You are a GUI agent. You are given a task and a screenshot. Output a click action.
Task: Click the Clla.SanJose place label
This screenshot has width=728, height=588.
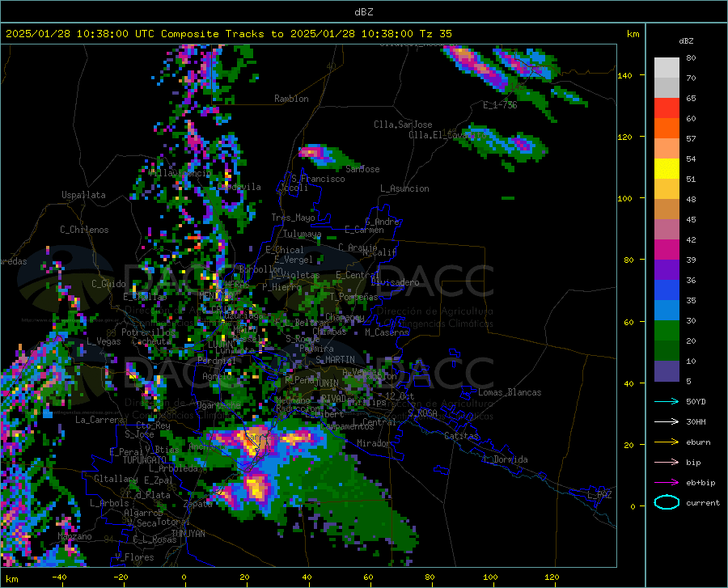click(403, 125)
